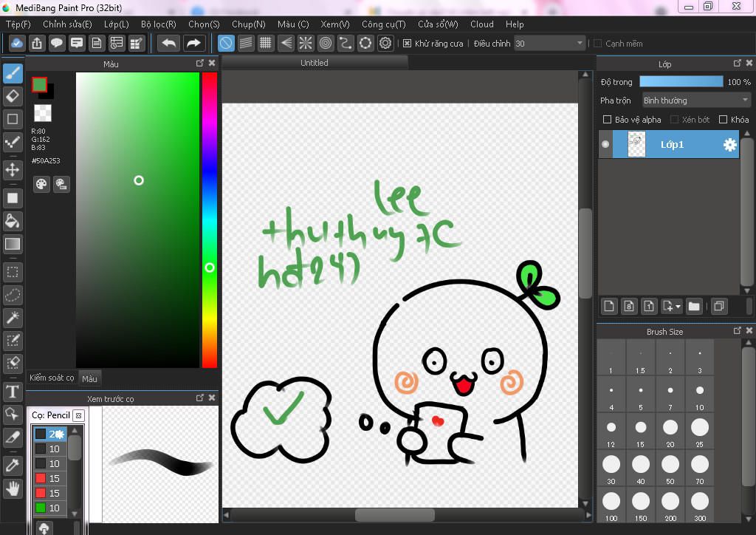Pick the Bucket fill tool
756x535 pixels.
coord(13,221)
